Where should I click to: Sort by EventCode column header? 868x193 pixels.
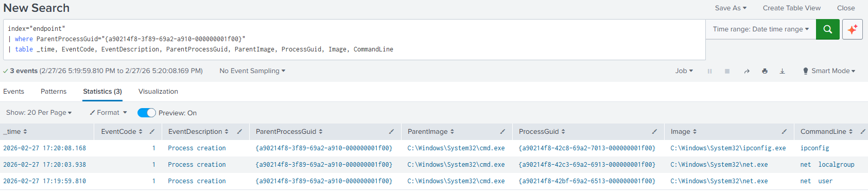(121, 132)
